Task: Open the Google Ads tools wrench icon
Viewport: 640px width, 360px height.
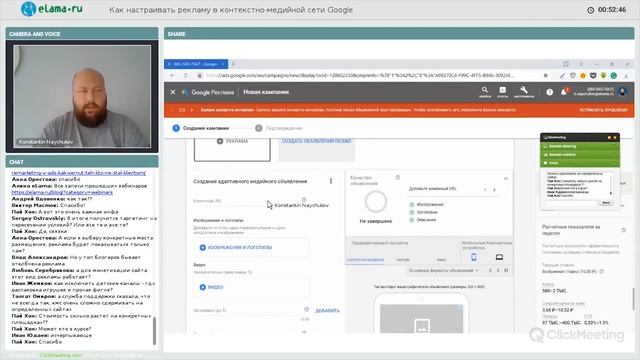Action: (x=524, y=91)
